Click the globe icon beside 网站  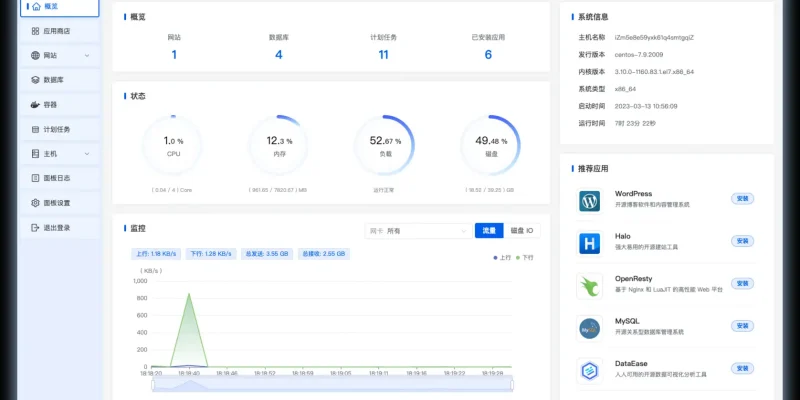(x=35, y=56)
